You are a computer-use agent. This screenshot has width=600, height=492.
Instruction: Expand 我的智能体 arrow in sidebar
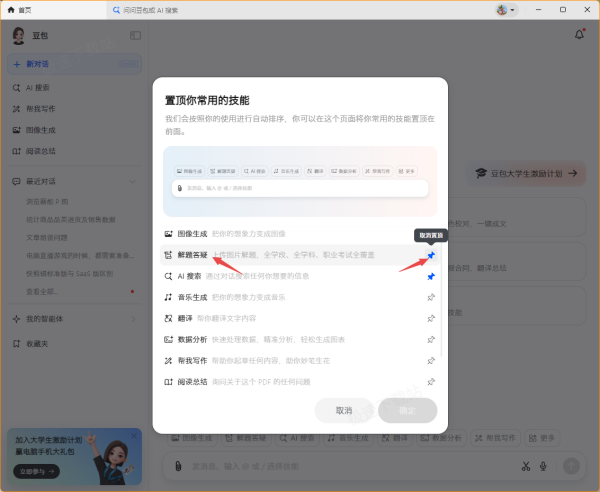133,319
